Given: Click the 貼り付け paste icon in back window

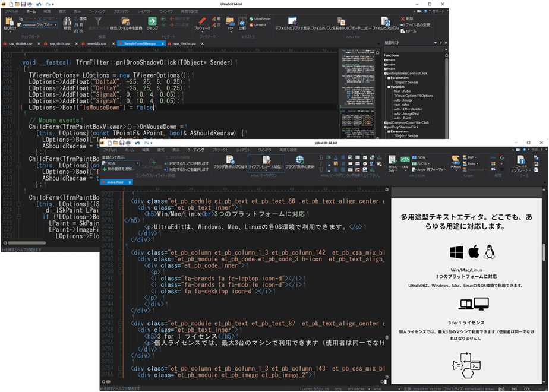Looking at the screenshot, I should (x=10, y=22).
